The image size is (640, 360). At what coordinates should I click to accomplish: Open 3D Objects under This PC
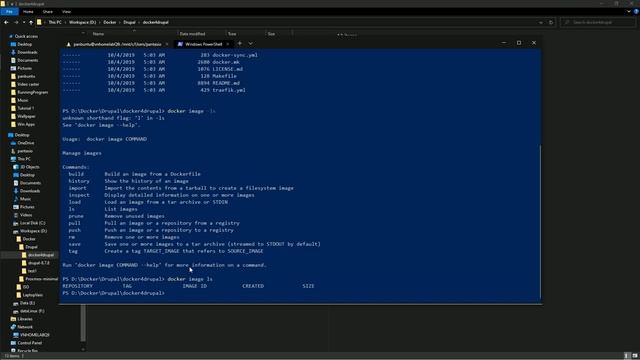(x=30, y=167)
